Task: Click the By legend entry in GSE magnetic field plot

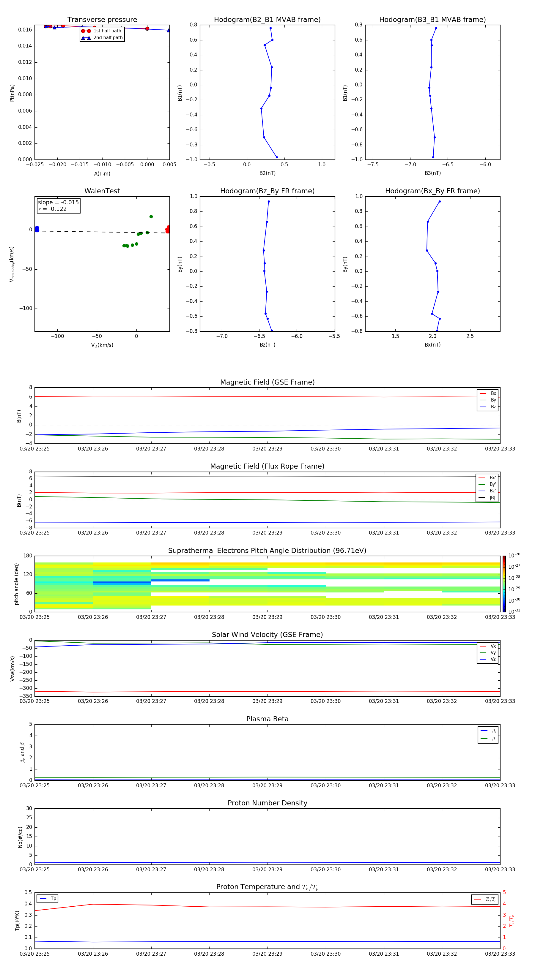Action: 488,400
